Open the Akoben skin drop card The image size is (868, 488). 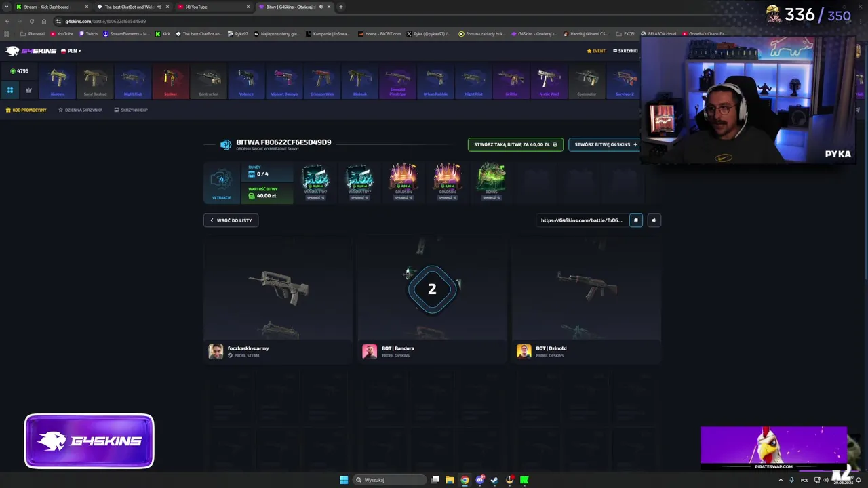click(x=57, y=81)
